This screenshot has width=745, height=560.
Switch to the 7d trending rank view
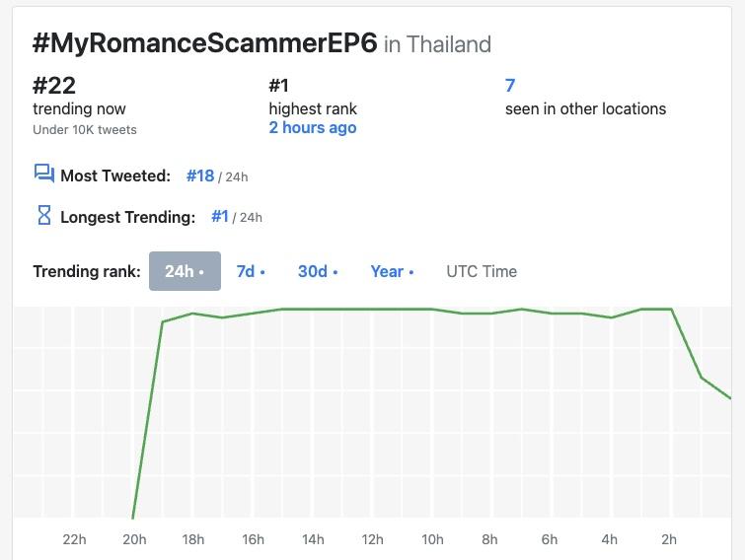[251, 271]
